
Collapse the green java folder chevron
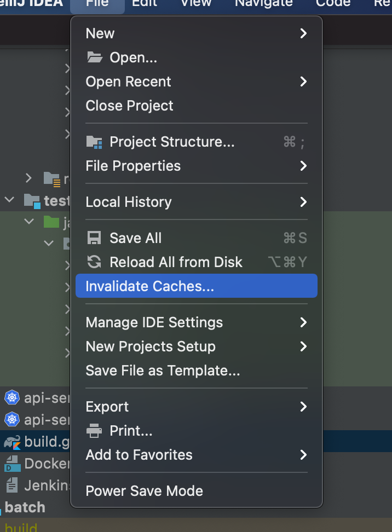click(x=29, y=222)
